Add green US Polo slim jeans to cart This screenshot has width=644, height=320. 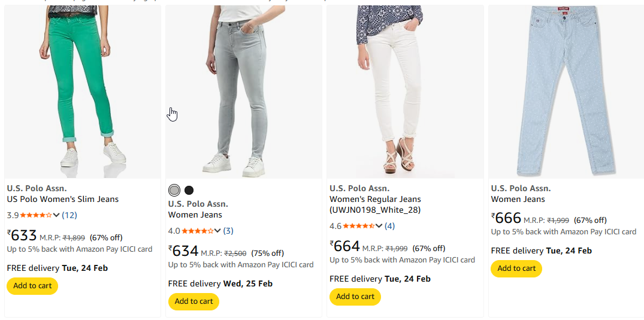click(32, 286)
